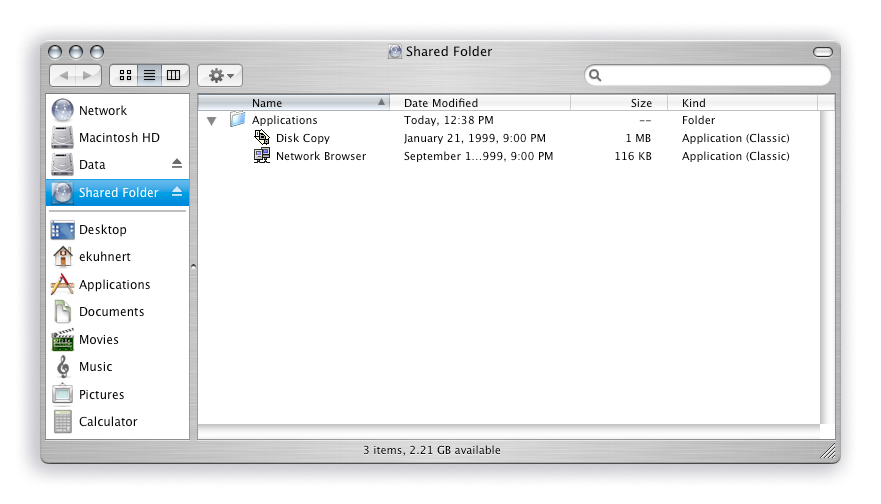This screenshot has height=504, width=881.
Task: Reverse sort order with Name column arrow
Action: pyautogui.click(x=381, y=102)
